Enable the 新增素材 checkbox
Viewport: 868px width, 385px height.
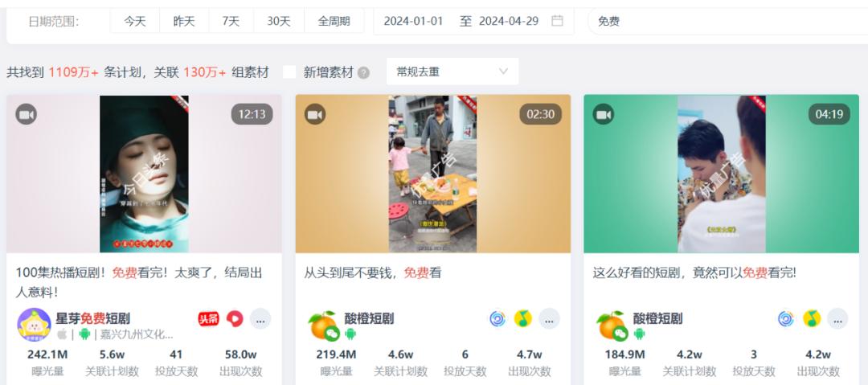click(289, 72)
